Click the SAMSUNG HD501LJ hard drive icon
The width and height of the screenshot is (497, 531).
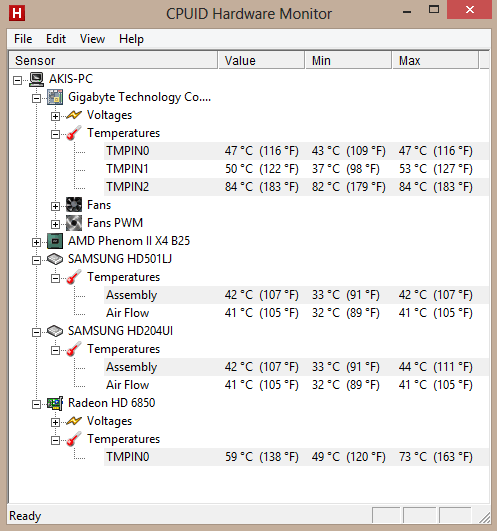tap(55, 259)
